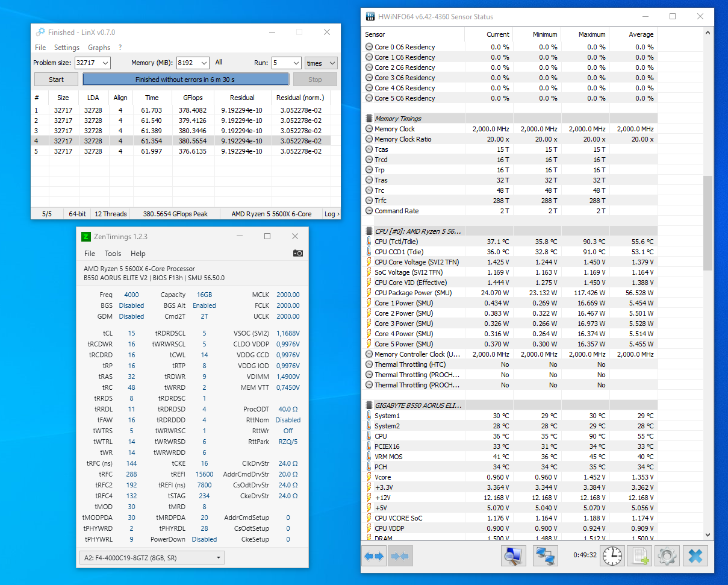Click the HWiNFO vertical scrollbar thumb
Image resolution: width=728 pixels, height=585 pixels.
point(708,223)
